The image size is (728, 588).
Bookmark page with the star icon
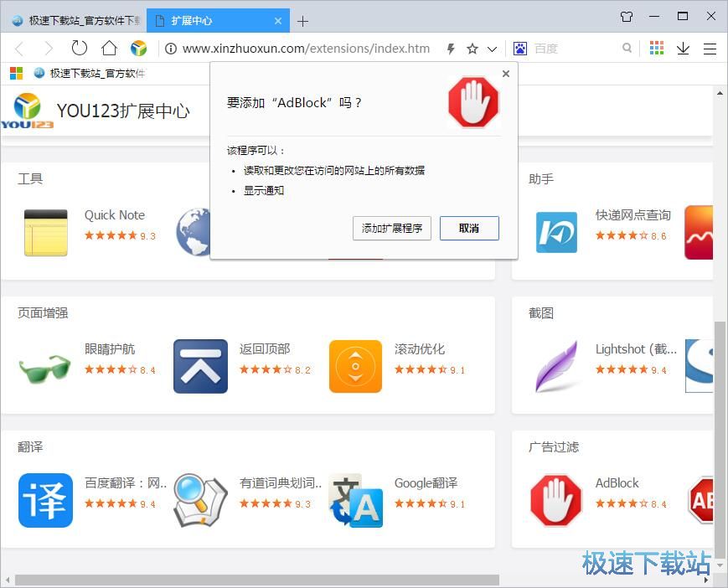(472, 49)
